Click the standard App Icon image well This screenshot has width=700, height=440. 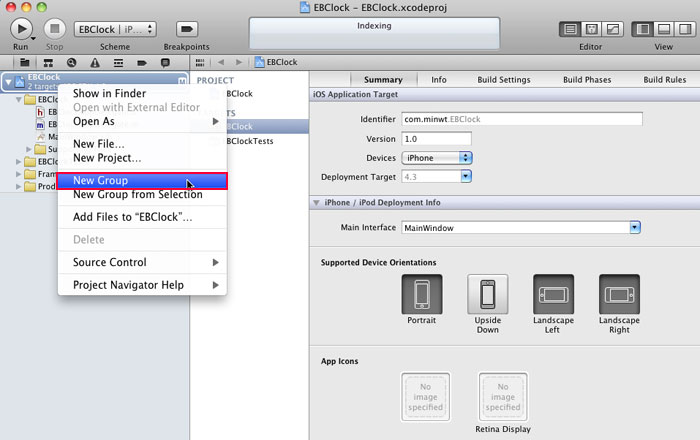425,397
